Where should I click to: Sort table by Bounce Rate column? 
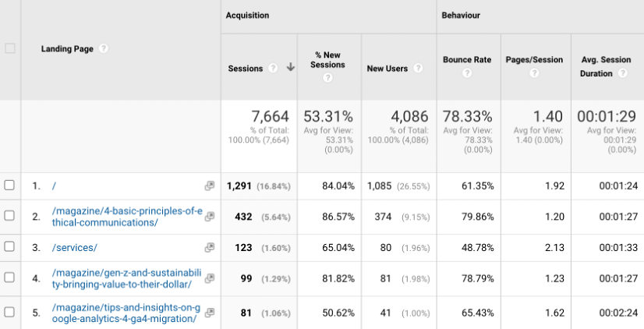pyautogui.click(x=466, y=59)
